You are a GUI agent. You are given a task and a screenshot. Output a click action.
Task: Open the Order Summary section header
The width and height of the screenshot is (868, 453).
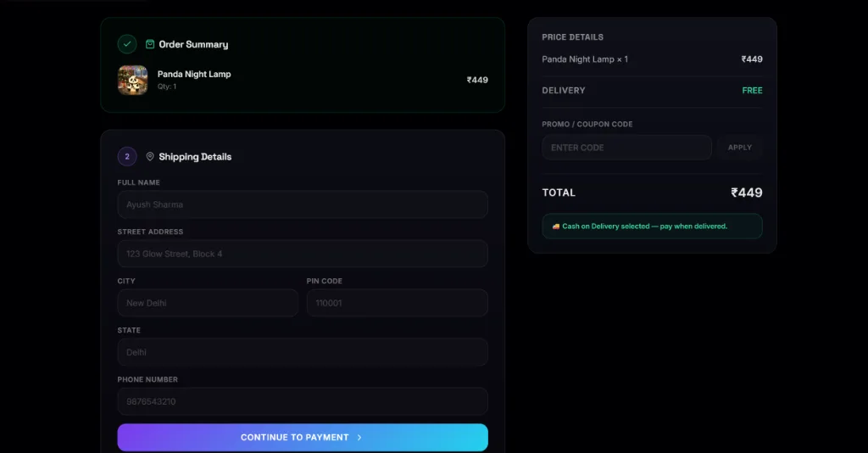[193, 44]
